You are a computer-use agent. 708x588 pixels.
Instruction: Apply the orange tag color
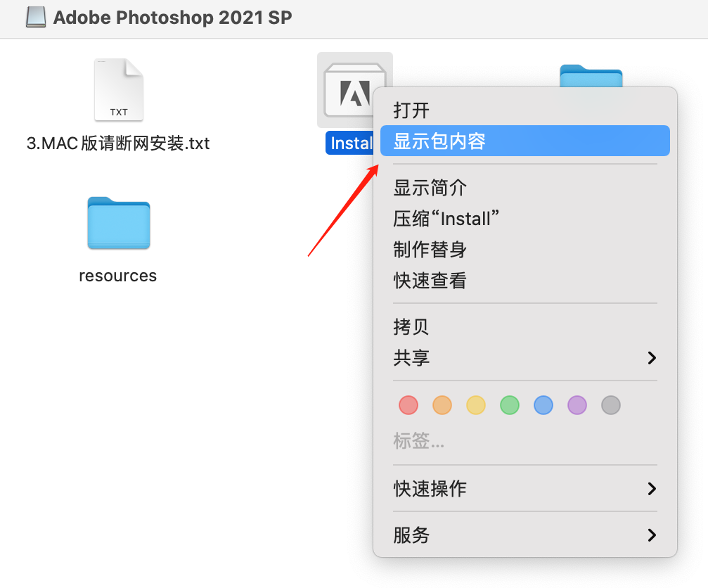[442, 405]
